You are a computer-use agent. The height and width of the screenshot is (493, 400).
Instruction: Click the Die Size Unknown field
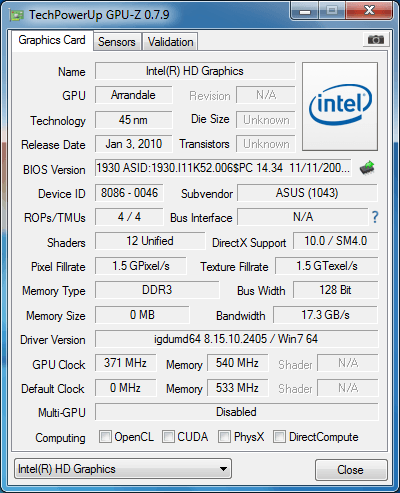point(266,120)
